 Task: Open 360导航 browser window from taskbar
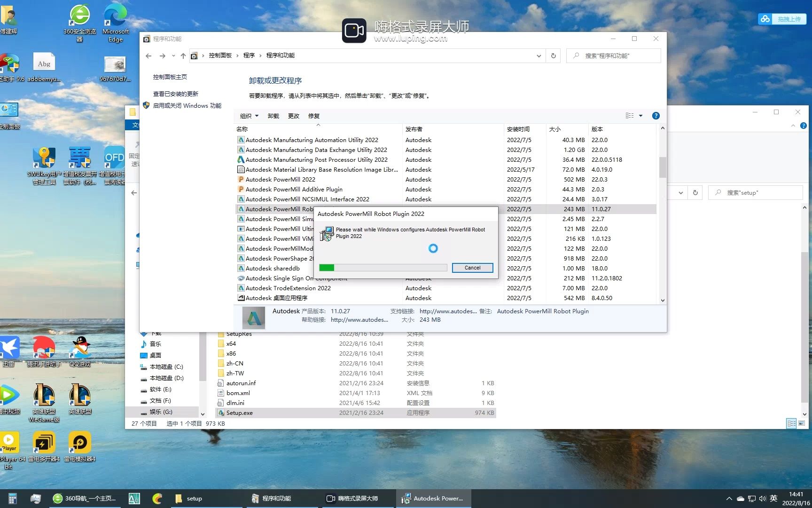85,498
